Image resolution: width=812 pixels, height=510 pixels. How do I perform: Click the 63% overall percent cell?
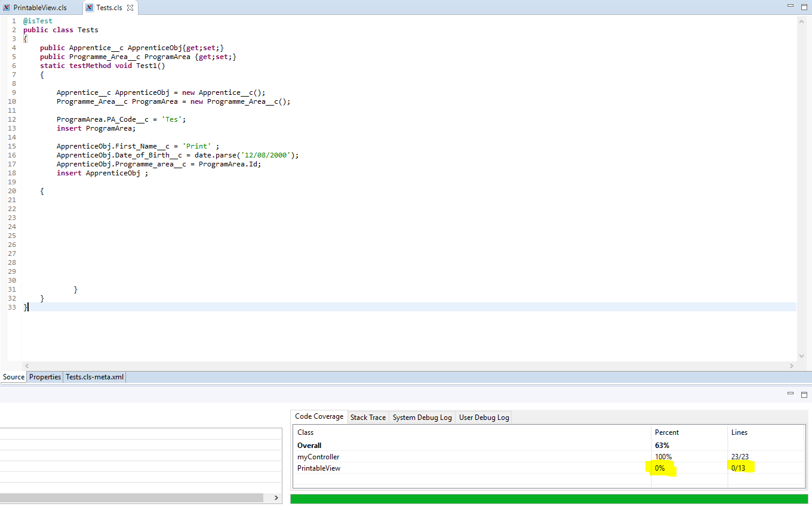[x=662, y=446]
